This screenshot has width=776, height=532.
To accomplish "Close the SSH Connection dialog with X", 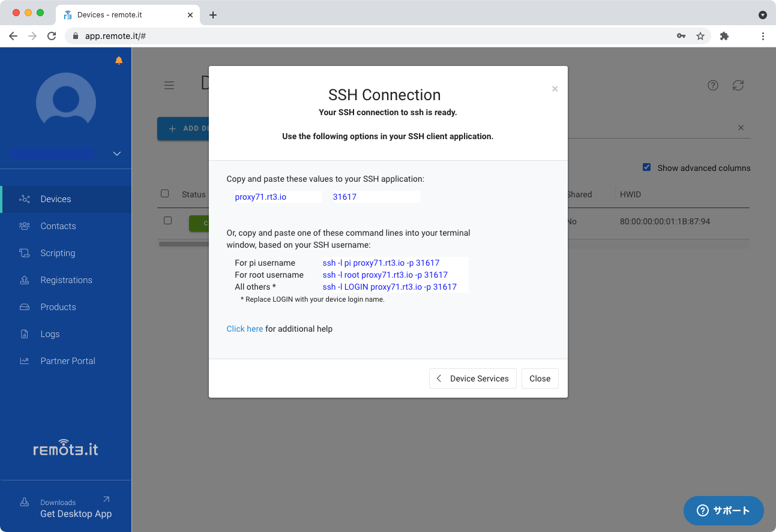I will (555, 89).
